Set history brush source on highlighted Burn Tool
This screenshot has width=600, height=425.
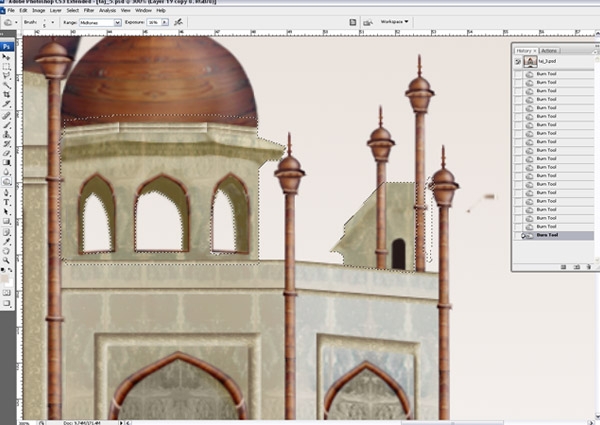(x=518, y=235)
